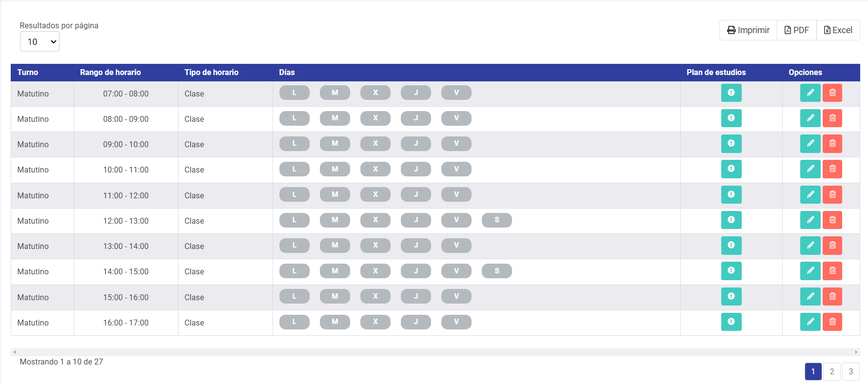Click the L day badge in 13:00 - 14:00 row
Viewport: 868px width, 383px height.
tap(295, 245)
